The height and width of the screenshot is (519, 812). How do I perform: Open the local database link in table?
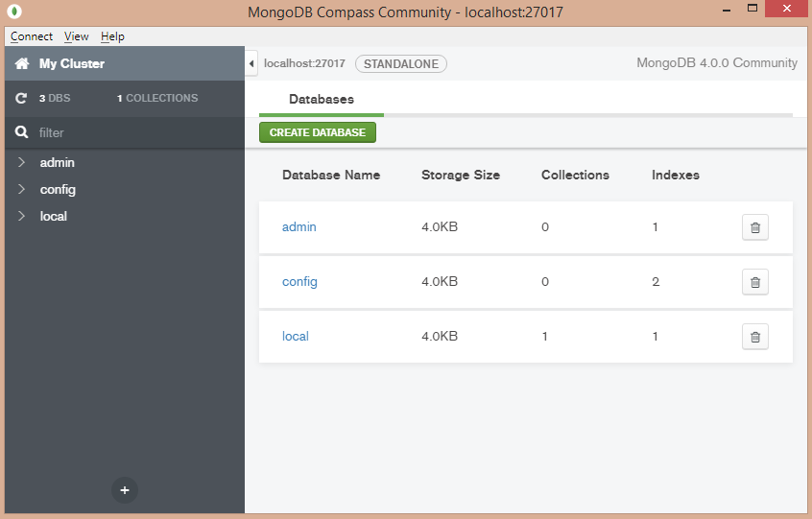[x=295, y=337]
